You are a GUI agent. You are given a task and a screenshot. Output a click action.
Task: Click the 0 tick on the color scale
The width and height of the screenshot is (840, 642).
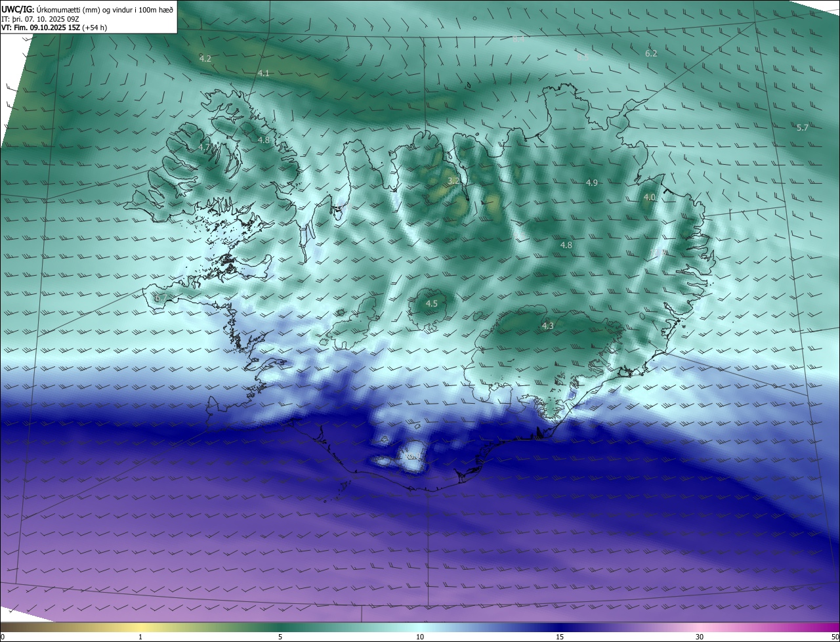coord(3,637)
